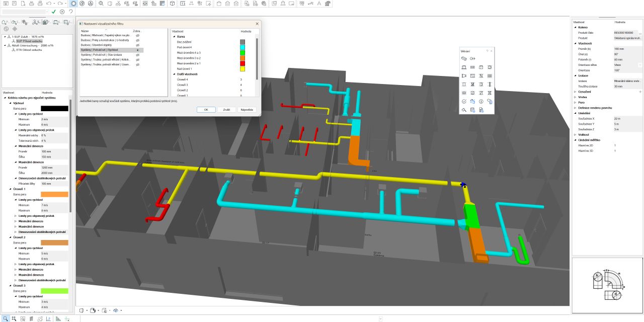This screenshot has height=322, width=644.
Task: Expand the 'Pero' section in properties panel
Action: 575,102
